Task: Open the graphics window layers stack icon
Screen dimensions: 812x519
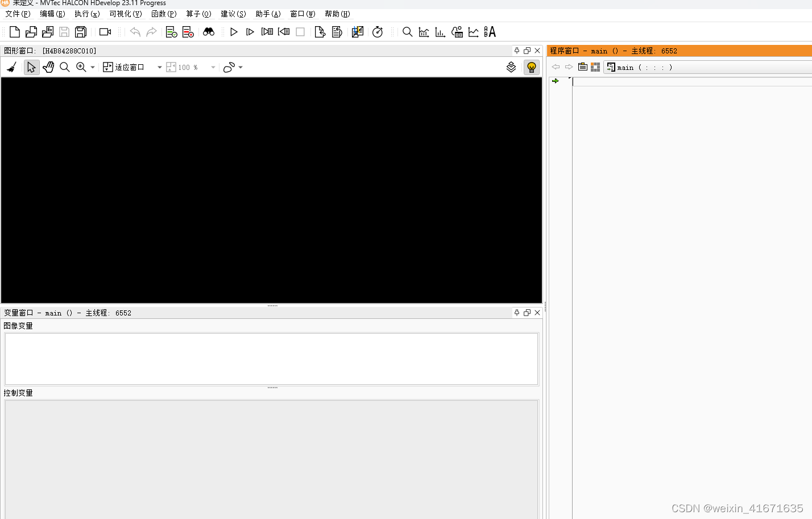Action: [511, 67]
